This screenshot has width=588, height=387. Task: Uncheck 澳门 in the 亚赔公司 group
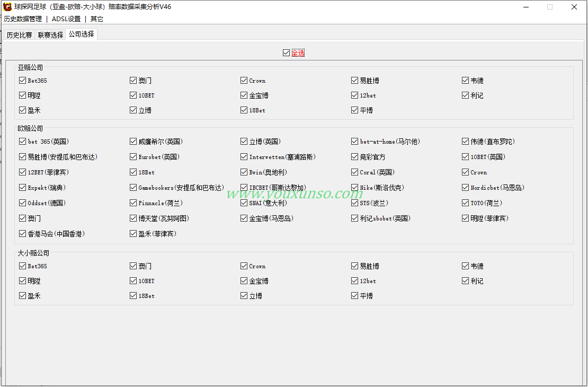[133, 81]
